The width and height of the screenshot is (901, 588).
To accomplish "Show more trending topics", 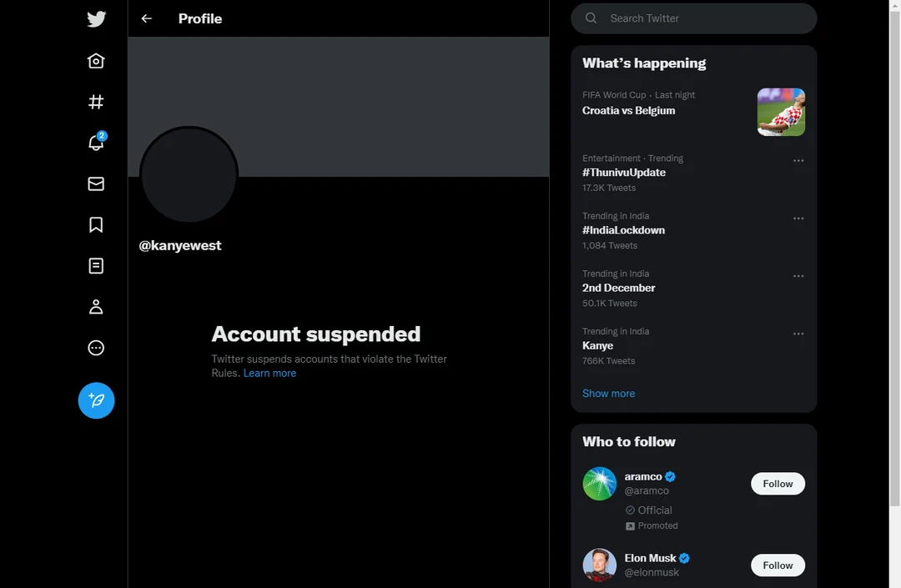I will [608, 393].
